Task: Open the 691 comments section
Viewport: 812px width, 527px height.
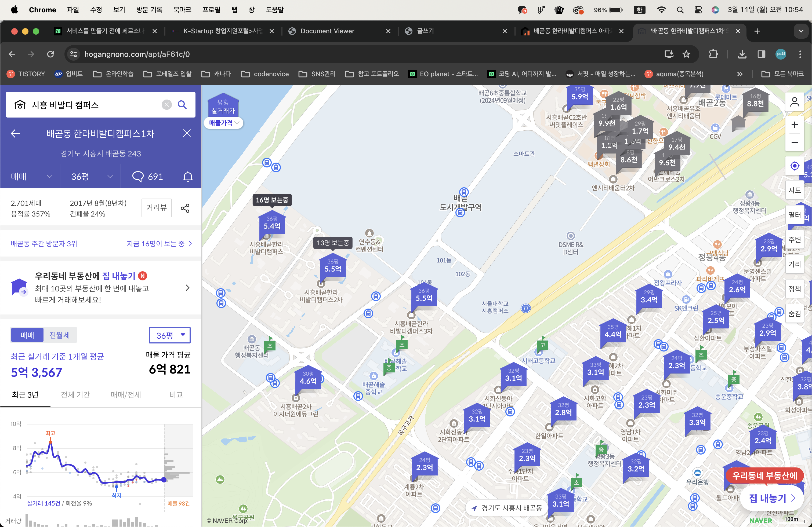Action: tap(147, 177)
